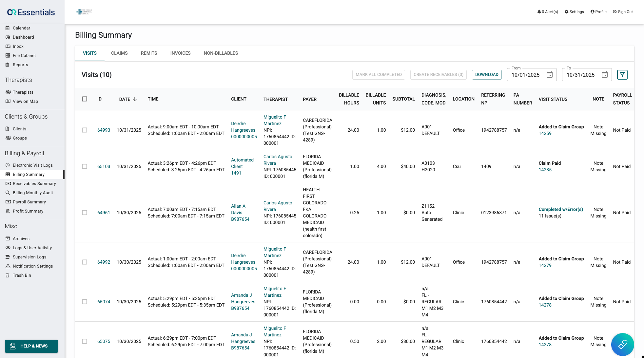Open Completed w/Error(s) status for visit 64961
The image size is (644, 358).
[x=560, y=209]
